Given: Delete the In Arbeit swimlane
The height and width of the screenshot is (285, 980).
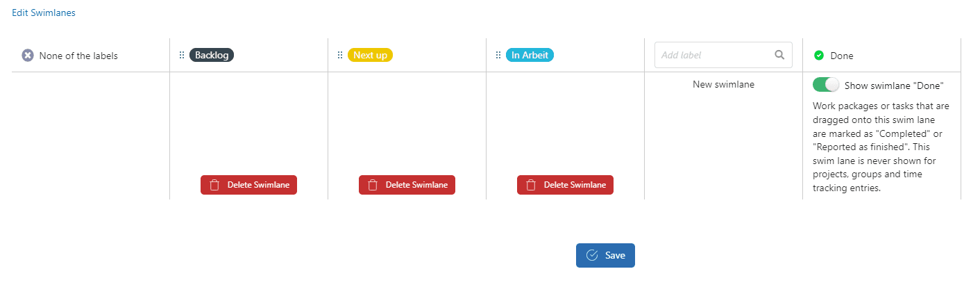Looking at the screenshot, I should pos(565,185).
